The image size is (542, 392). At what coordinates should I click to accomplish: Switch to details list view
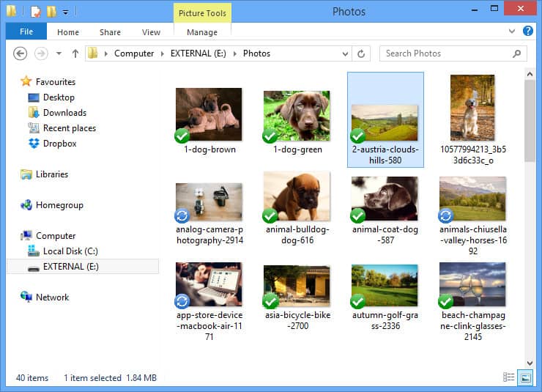(x=508, y=377)
